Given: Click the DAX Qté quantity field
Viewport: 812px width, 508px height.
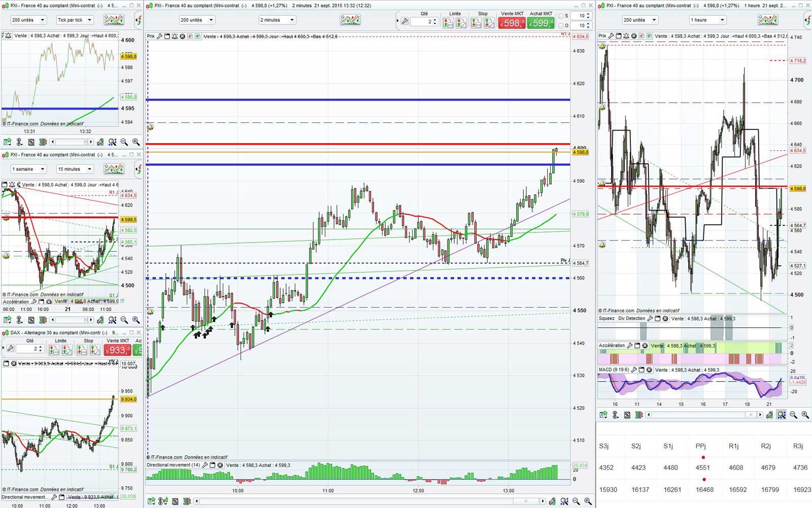Looking at the screenshot, I should pos(30,349).
